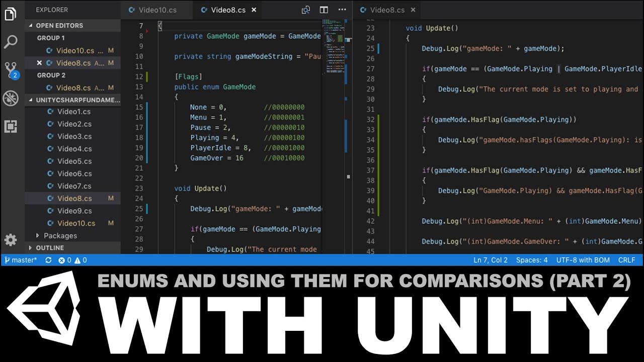Select Video8.cs in the file tree
Screen dimensions: 644x362
click(x=74, y=198)
